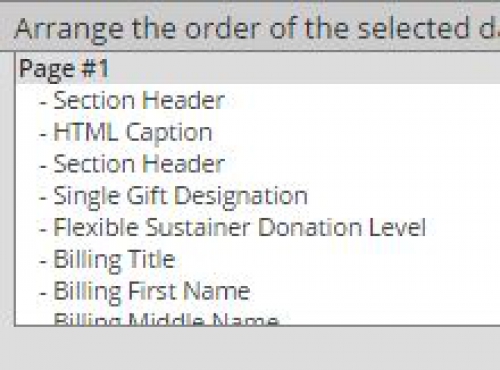The height and width of the screenshot is (370, 500).
Task: Select the Page #1 header row
Action: tap(258, 69)
